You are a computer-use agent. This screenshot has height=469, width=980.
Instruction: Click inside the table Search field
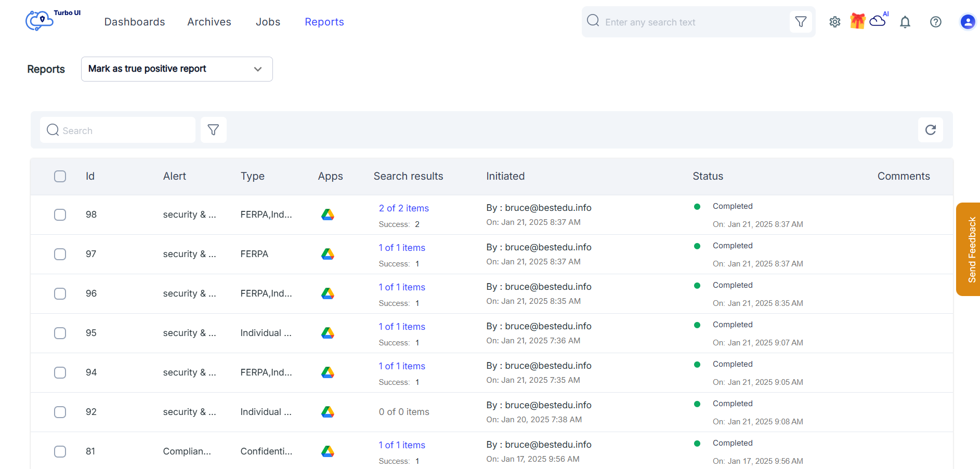(117, 130)
